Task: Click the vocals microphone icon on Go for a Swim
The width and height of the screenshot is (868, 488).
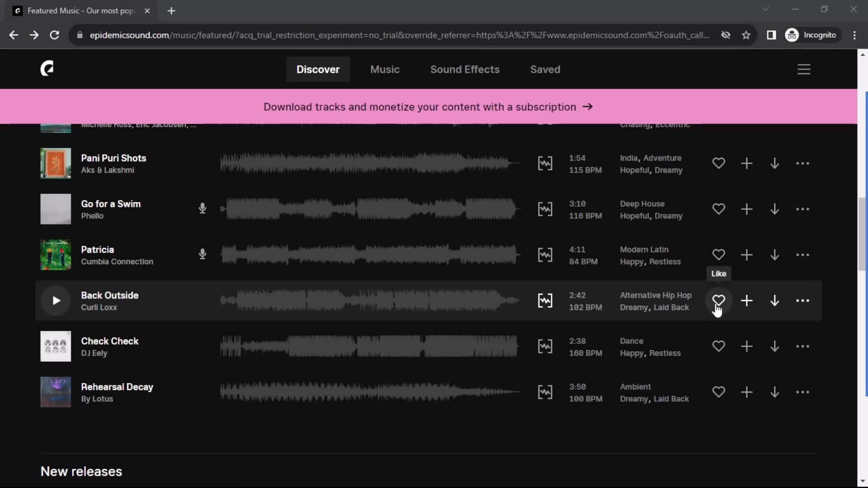Action: pyautogui.click(x=203, y=208)
